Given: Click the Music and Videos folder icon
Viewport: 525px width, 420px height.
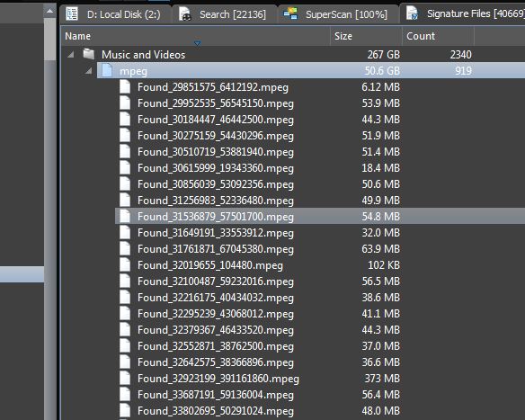Looking at the screenshot, I should click(x=89, y=54).
